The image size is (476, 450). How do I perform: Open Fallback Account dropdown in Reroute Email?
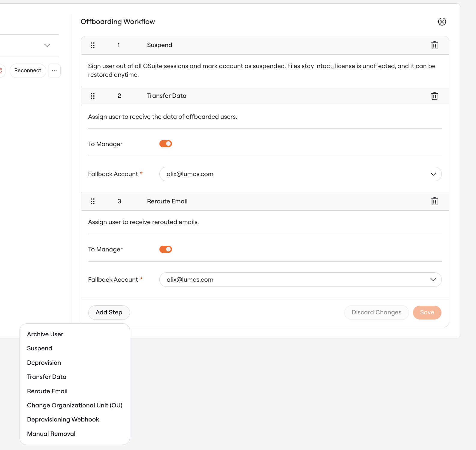(300, 280)
